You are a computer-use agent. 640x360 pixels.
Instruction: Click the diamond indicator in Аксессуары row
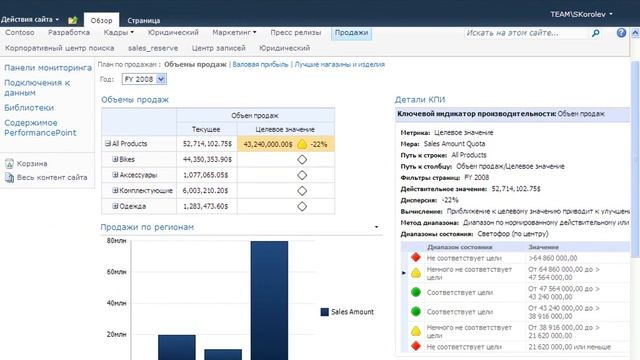coord(302,175)
